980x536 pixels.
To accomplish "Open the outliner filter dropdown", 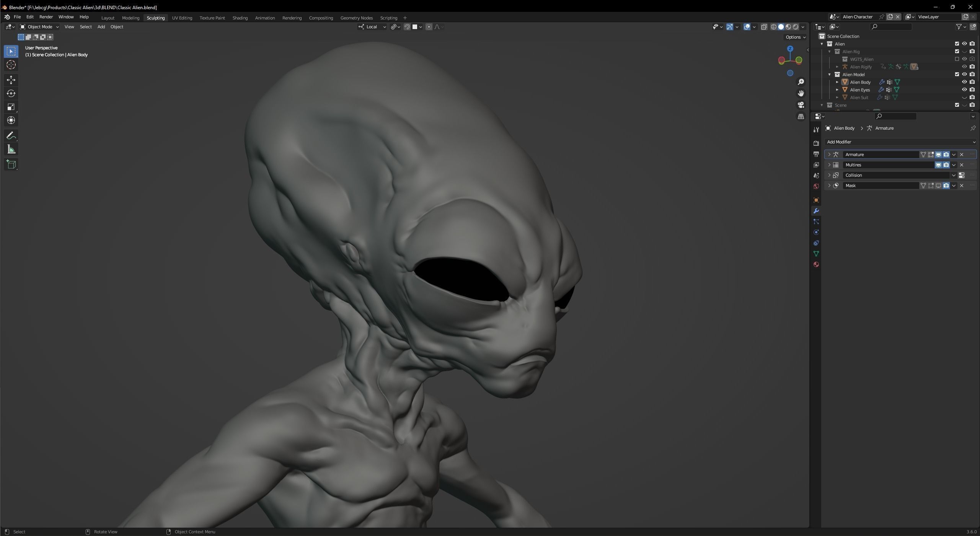I will point(961,27).
